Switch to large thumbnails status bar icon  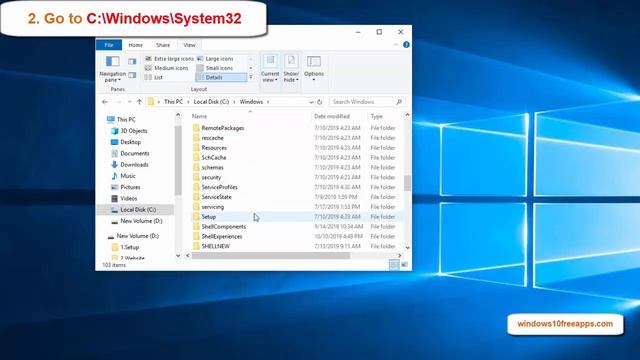point(404,265)
